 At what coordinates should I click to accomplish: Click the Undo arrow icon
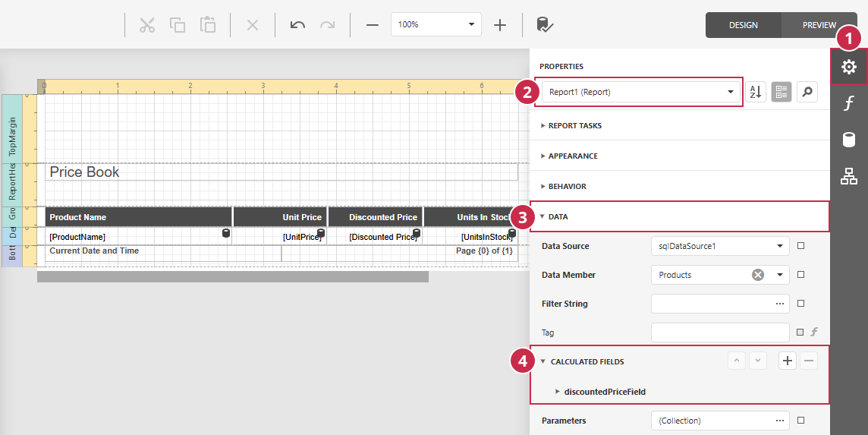pyautogui.click(x=297, y=25)
